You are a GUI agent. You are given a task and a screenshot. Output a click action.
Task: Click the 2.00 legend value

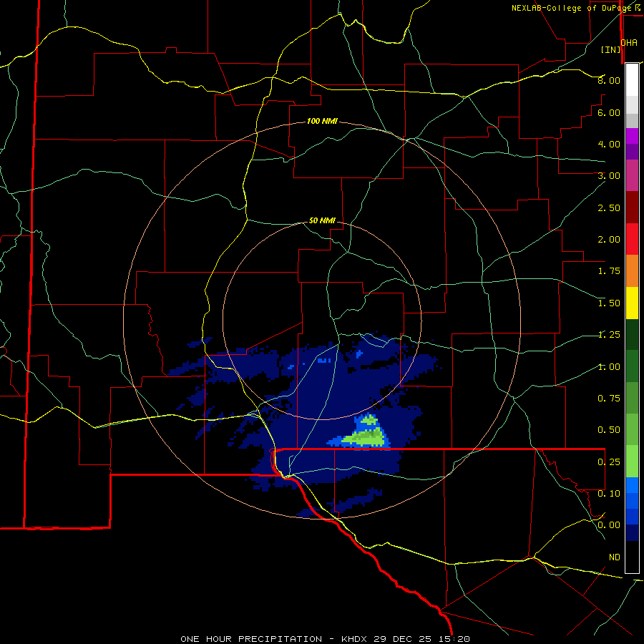(609, 240)
